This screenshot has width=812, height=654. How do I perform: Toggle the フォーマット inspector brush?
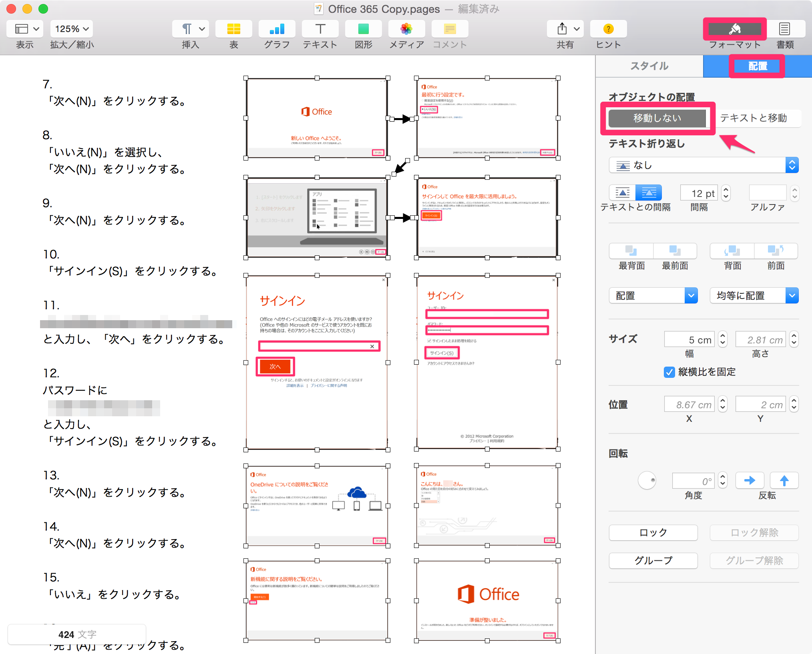click(x=735, y=29)
